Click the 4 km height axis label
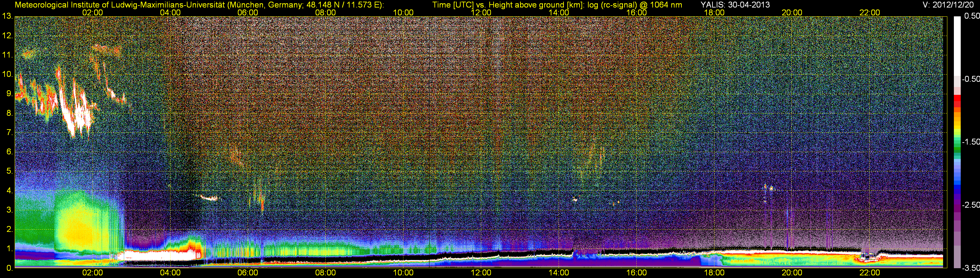This screenshot has width=980, height=278. click(9, 190)
